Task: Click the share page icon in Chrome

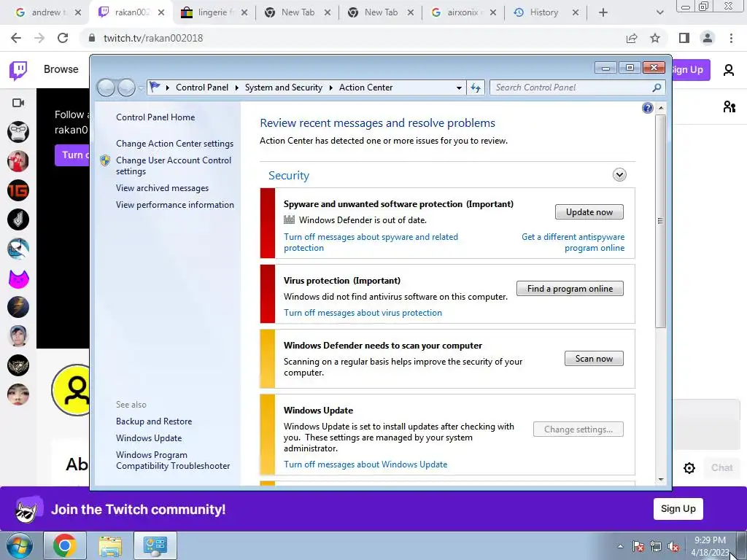Action: [x=632, y=38]
